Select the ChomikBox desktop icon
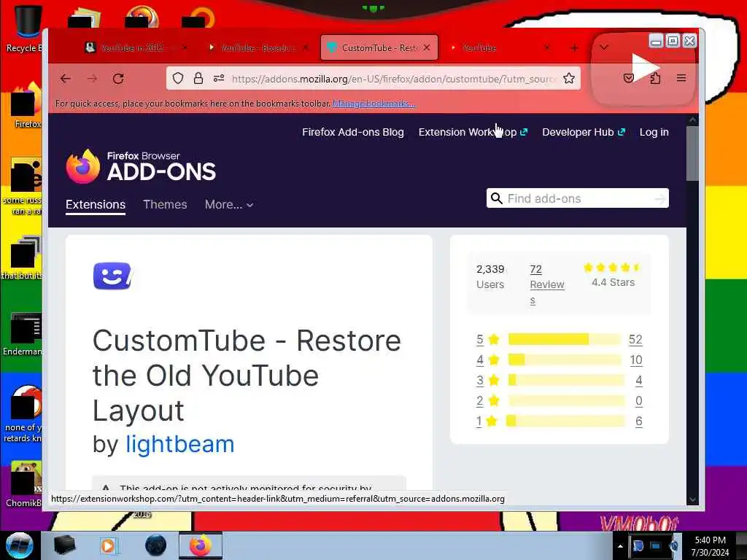 coord(24,484)
